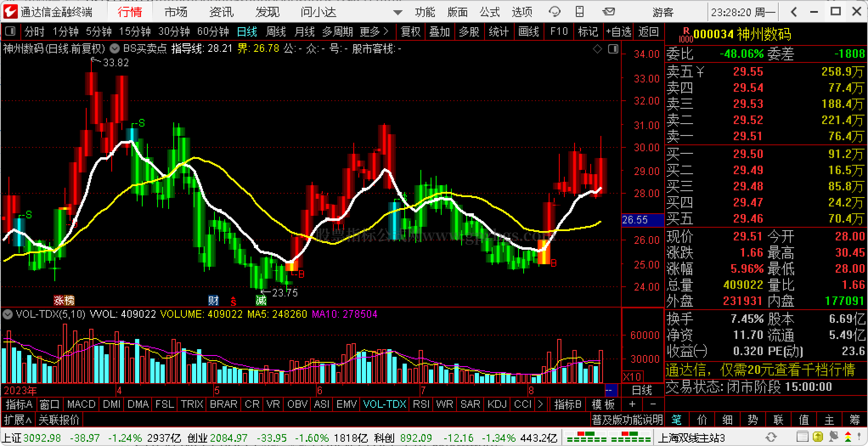This screenshot has height=446, width=868.
Task: Open the list window icon in status bar
Action: pyautogui.click(x=802, y=437)
